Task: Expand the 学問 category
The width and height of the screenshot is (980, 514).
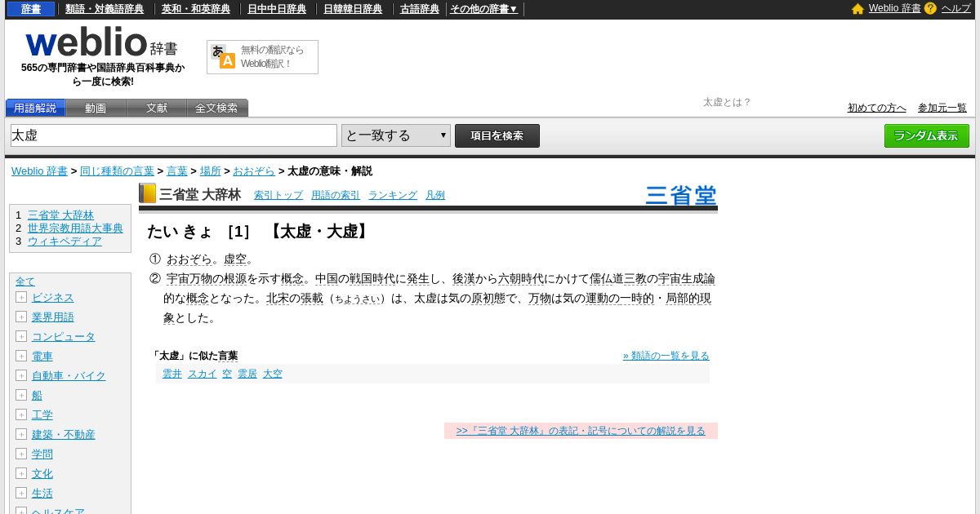Action: pos(21,454)
